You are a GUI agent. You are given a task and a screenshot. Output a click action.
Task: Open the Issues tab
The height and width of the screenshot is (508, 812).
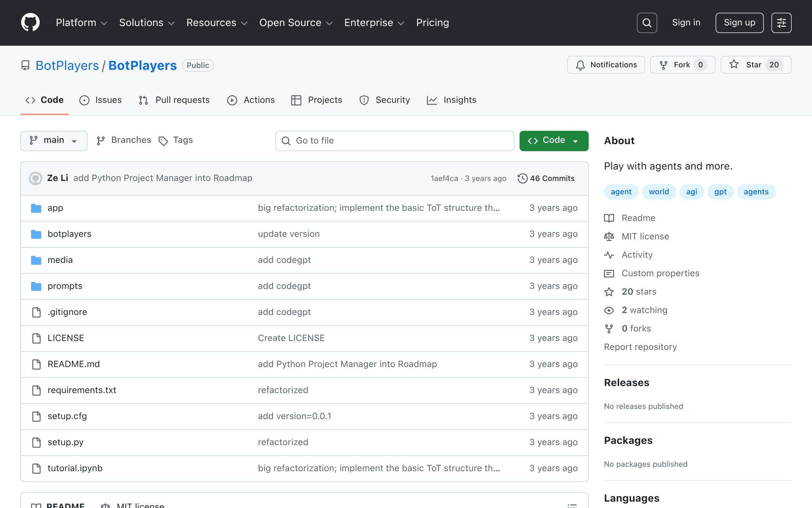point(100,100)
